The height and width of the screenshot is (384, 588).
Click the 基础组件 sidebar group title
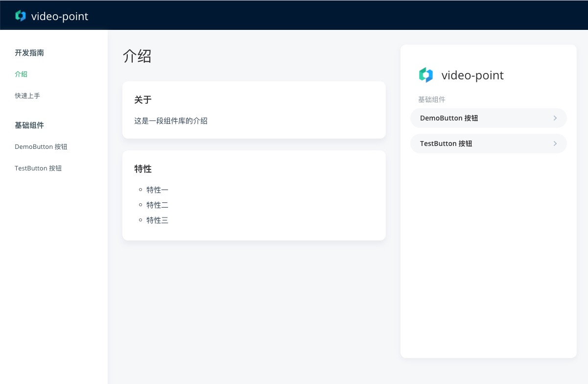[x=29, y=125]
